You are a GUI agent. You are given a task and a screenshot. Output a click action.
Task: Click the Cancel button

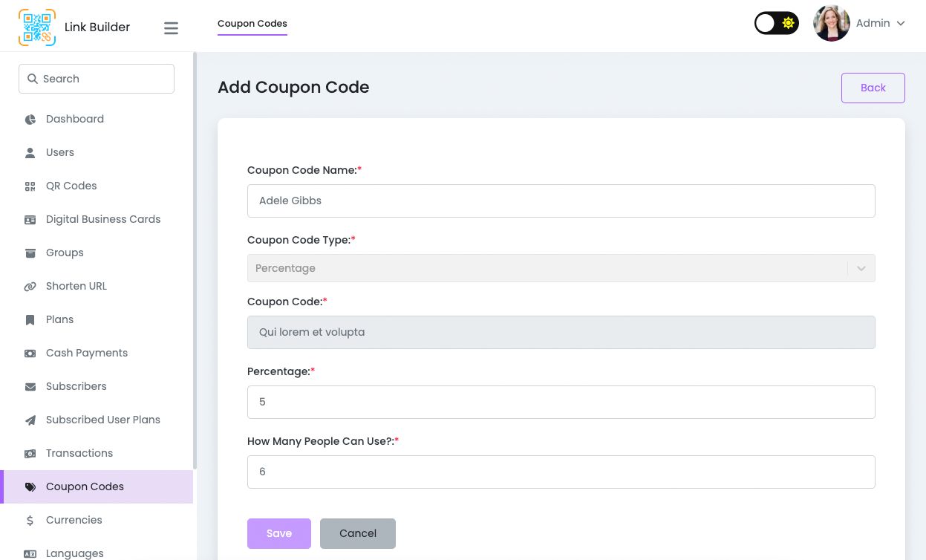(358, 533)
